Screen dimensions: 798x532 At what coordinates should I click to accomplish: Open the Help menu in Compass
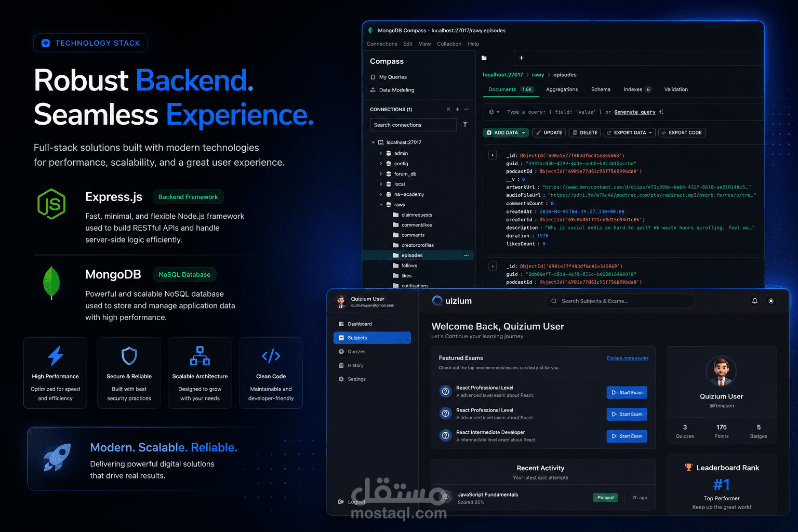pyautogui.click(x=473, y=44)
